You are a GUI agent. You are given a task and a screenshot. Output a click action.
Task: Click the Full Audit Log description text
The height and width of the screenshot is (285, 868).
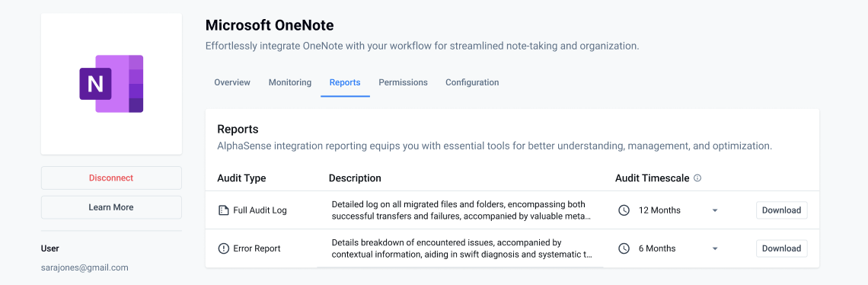(461, 210)
